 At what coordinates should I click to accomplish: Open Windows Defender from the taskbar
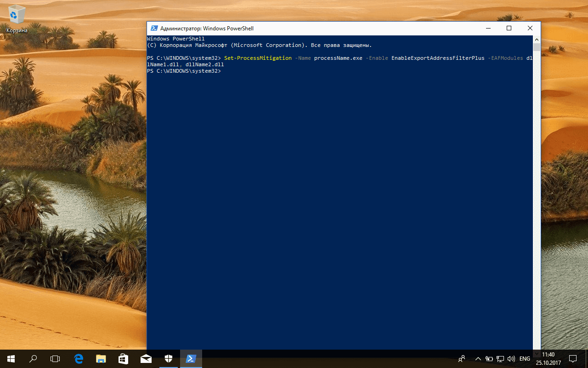[168, 358]
